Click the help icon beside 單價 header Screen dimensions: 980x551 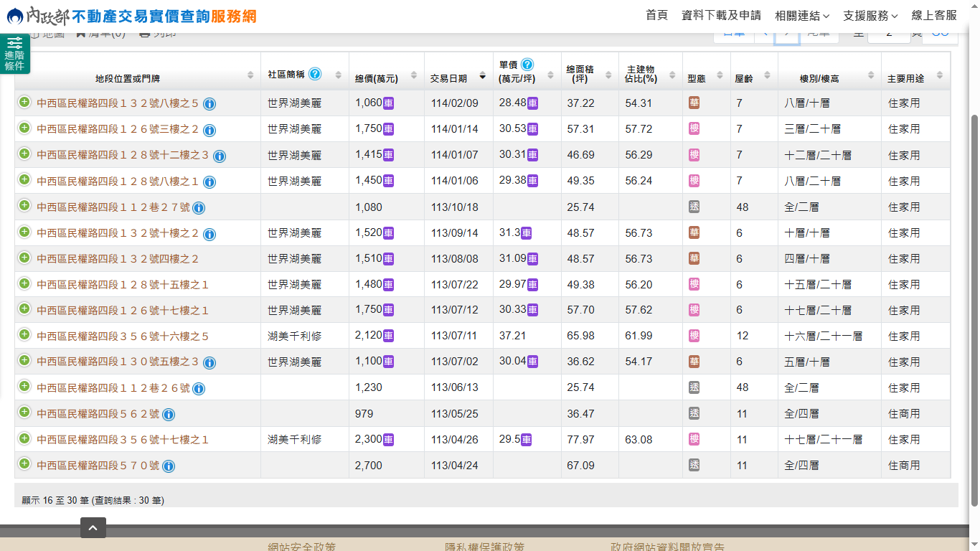tap(527, 65)
